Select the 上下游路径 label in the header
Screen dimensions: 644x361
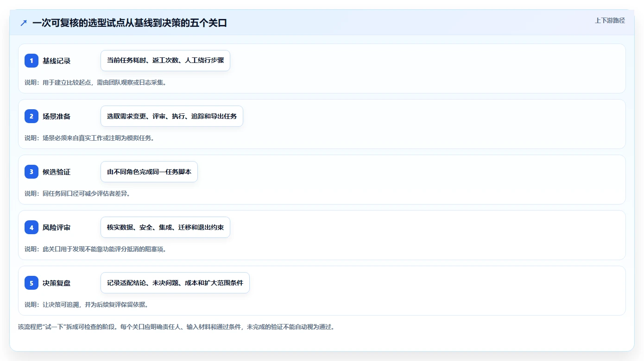[610, 20]
